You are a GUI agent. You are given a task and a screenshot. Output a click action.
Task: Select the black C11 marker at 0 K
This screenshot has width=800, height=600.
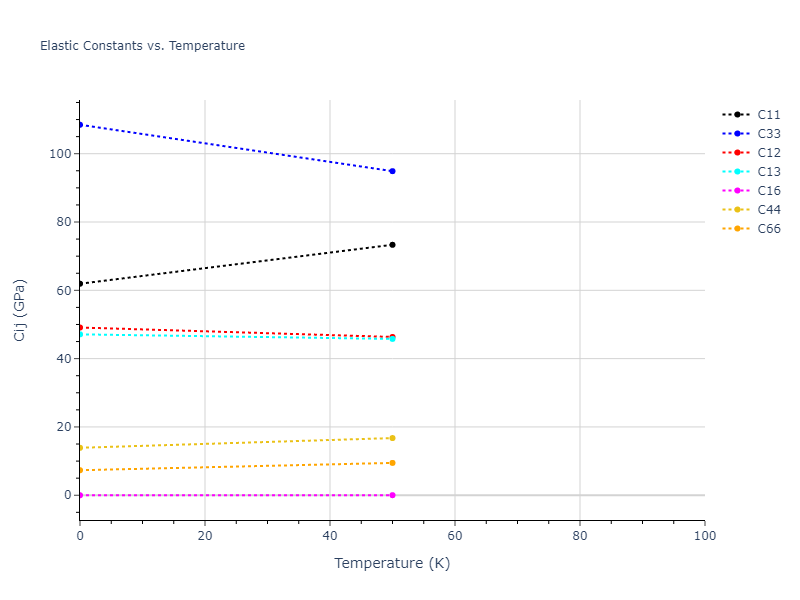pyautogui.click(x=80, y=284)
